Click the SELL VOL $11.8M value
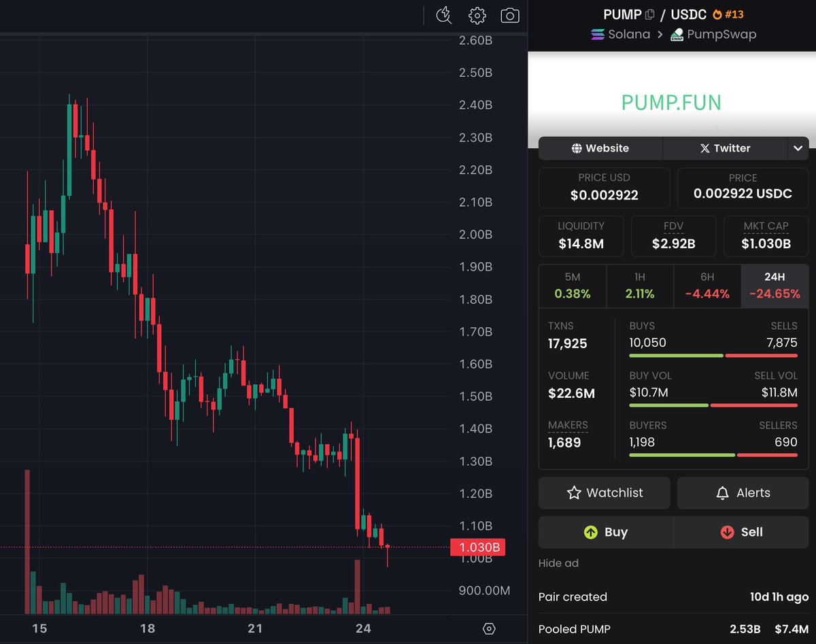 point(779,392)
